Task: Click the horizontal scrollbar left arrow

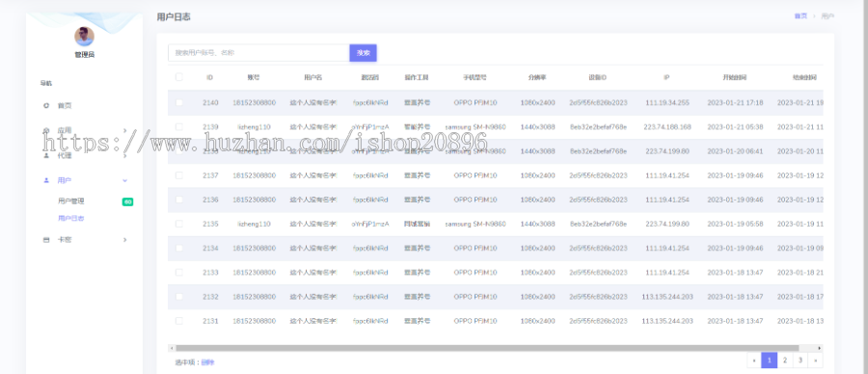Action: tap(172, 348)
